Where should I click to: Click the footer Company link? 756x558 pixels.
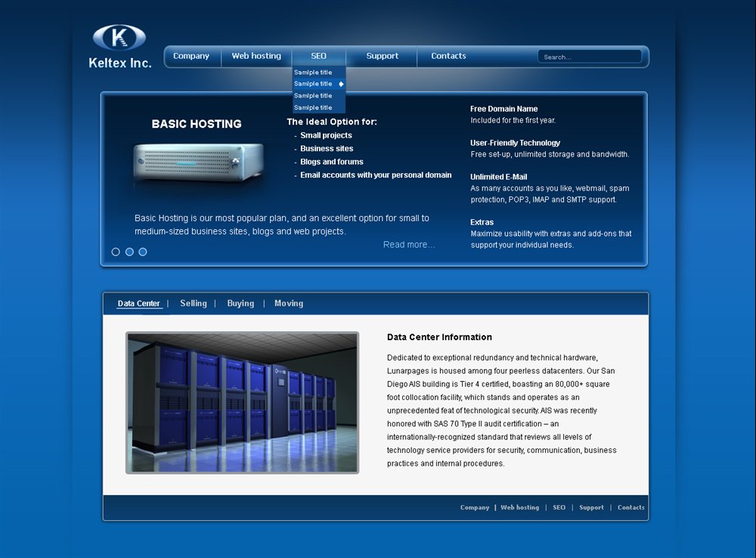pos(475,507)
